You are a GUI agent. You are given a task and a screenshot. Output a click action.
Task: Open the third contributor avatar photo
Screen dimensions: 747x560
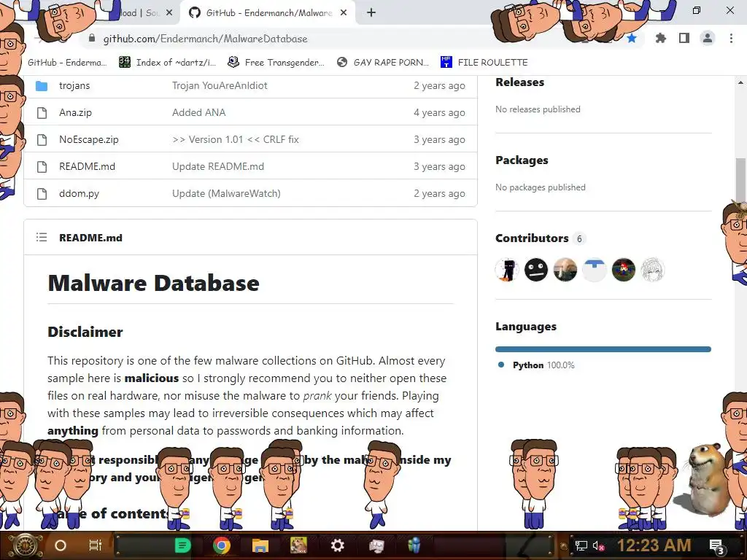pyautogui.click(x=565, y=270)
